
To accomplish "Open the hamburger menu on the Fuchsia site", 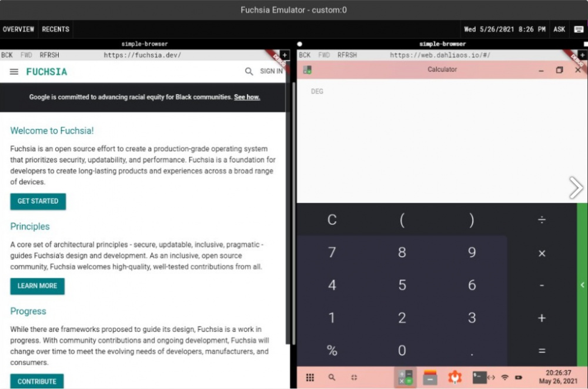I will [x=14, y=71].
